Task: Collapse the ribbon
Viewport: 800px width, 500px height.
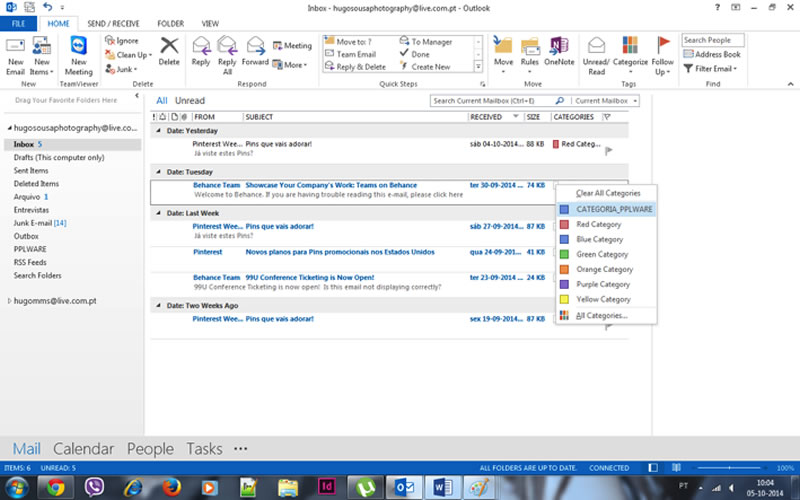Action: 790,84
